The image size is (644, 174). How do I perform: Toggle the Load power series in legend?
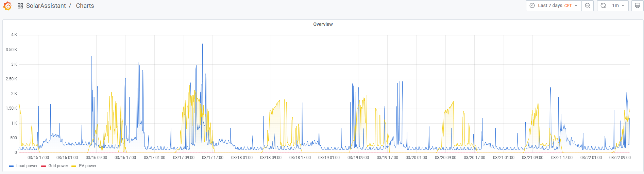[27, 166]
